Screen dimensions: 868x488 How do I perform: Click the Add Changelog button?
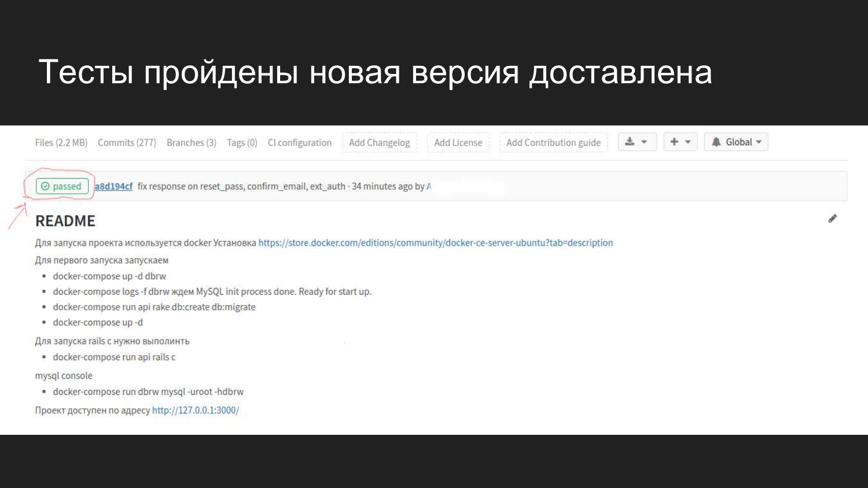tap(380, 143)
